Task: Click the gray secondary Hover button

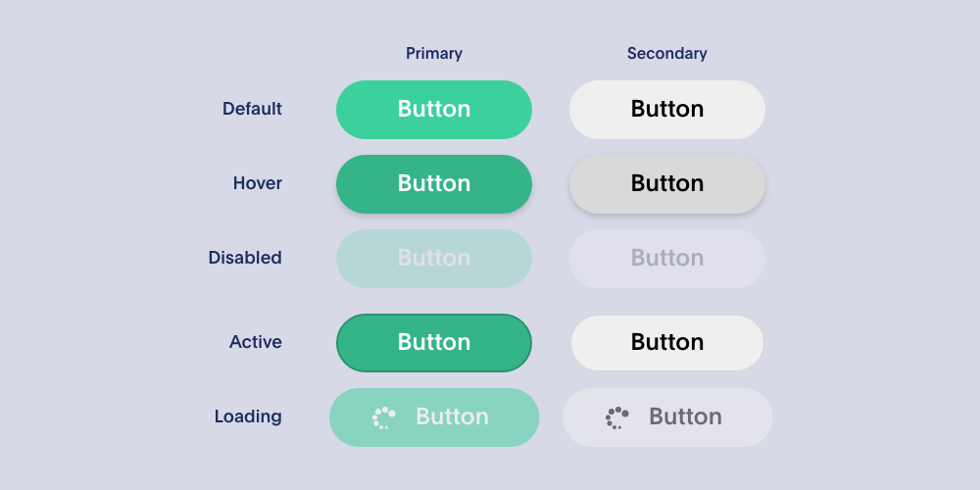Action: (667, 184)
